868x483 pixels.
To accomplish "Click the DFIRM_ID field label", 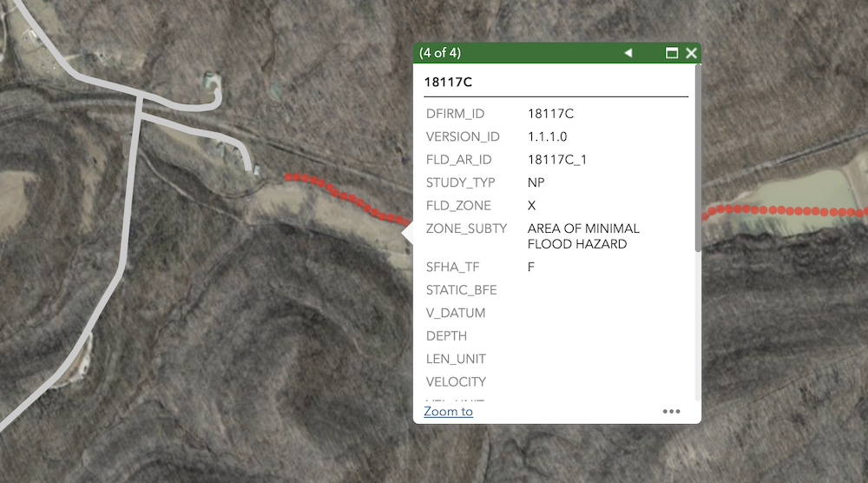I will [455, 114].
